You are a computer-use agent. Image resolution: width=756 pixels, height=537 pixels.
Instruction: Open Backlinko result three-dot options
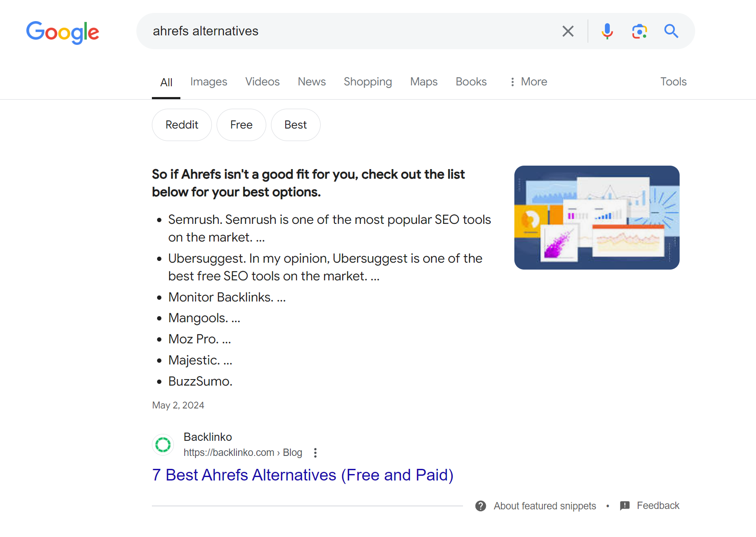tap(315, 452)
